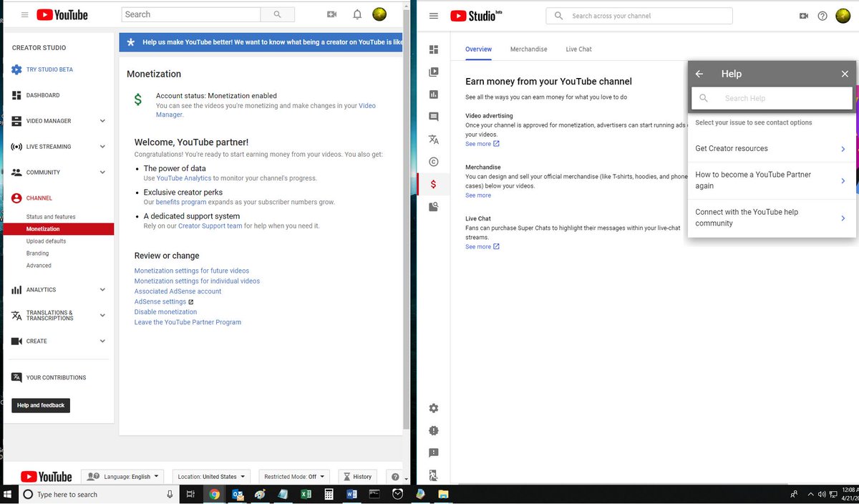Click in the classic YouTube search field

191,14
